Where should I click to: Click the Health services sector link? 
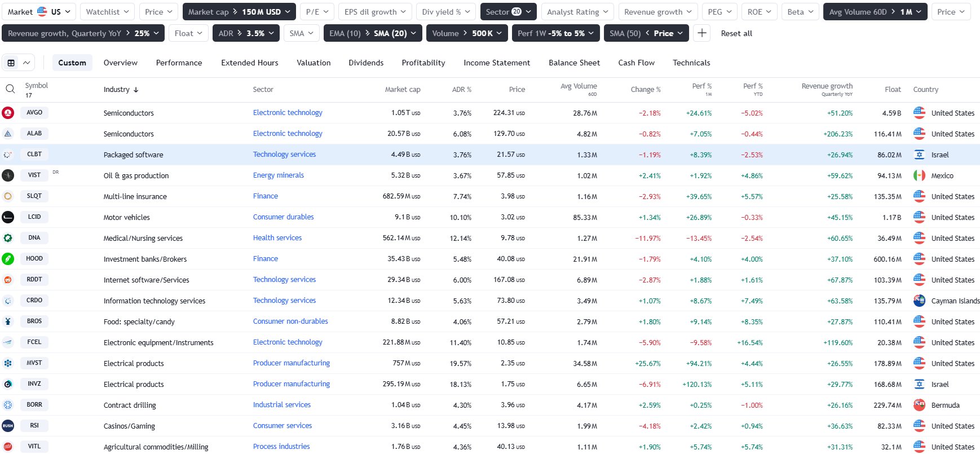click(x=277, y=238)
